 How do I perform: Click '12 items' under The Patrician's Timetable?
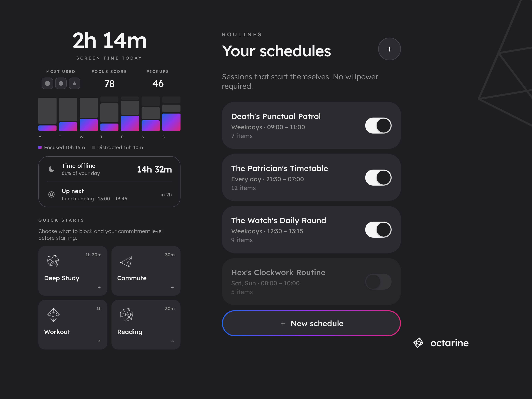pyautogui.click(x=243, y=188)
